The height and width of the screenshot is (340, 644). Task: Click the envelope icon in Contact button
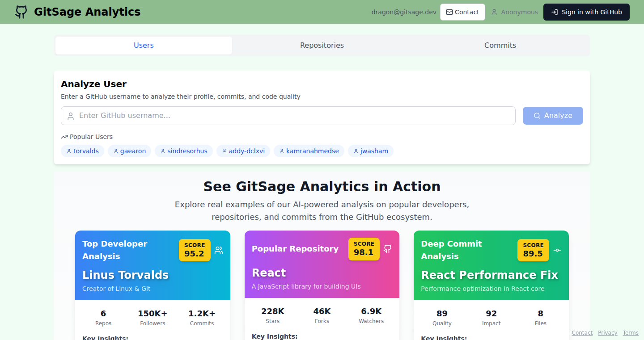click(x=449, y=12)
